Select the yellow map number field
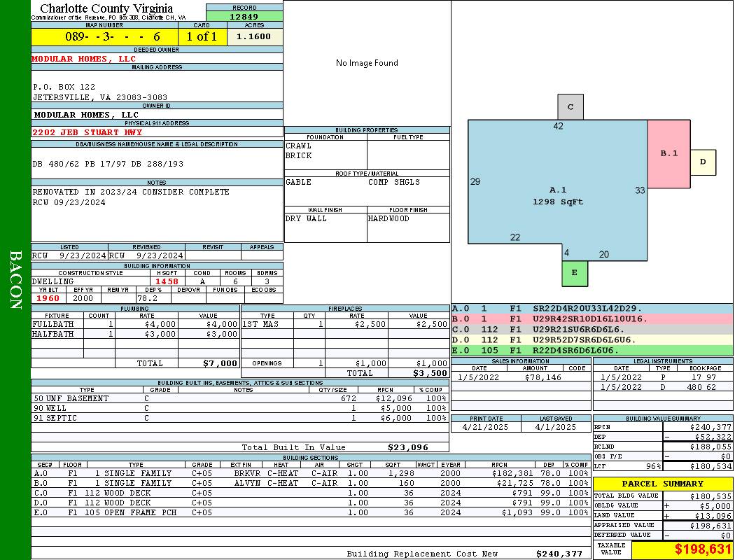 (104, 36)
